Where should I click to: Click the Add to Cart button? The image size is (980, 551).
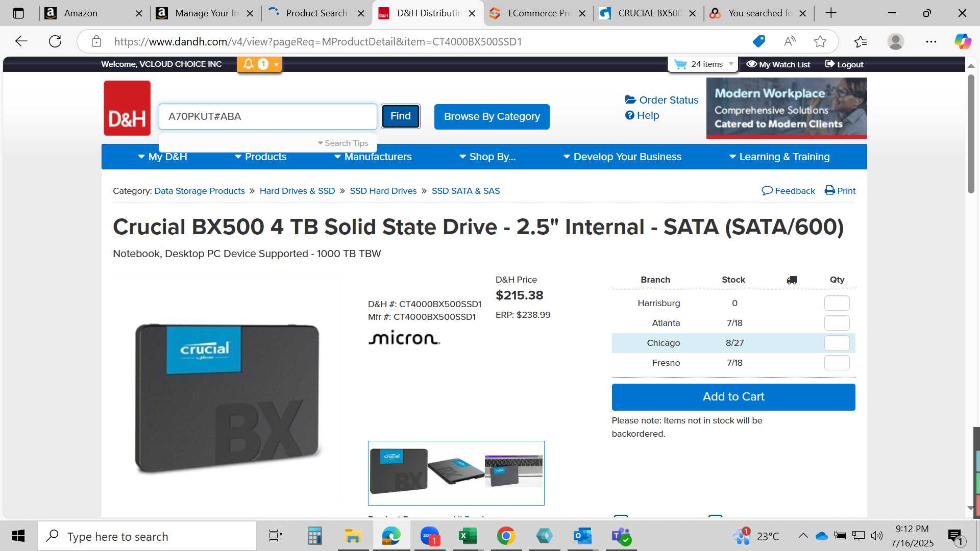coord(733,397)
